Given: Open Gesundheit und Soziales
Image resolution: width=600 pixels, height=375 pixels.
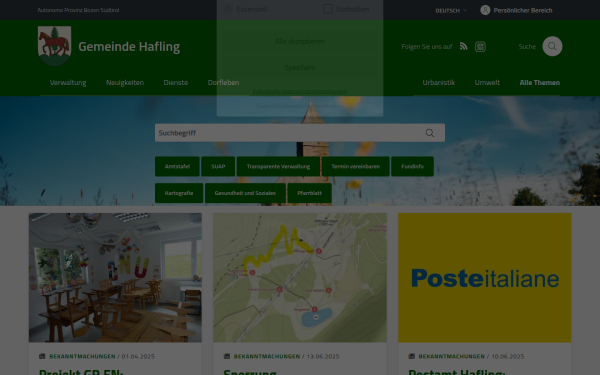Looking at the screenshot, I should [x=245, y=193].
